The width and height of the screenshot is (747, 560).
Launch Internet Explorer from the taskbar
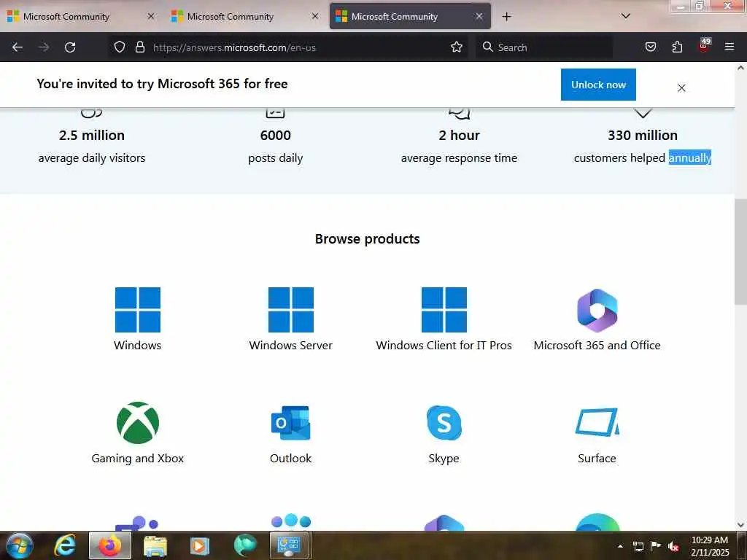(65, 545)
